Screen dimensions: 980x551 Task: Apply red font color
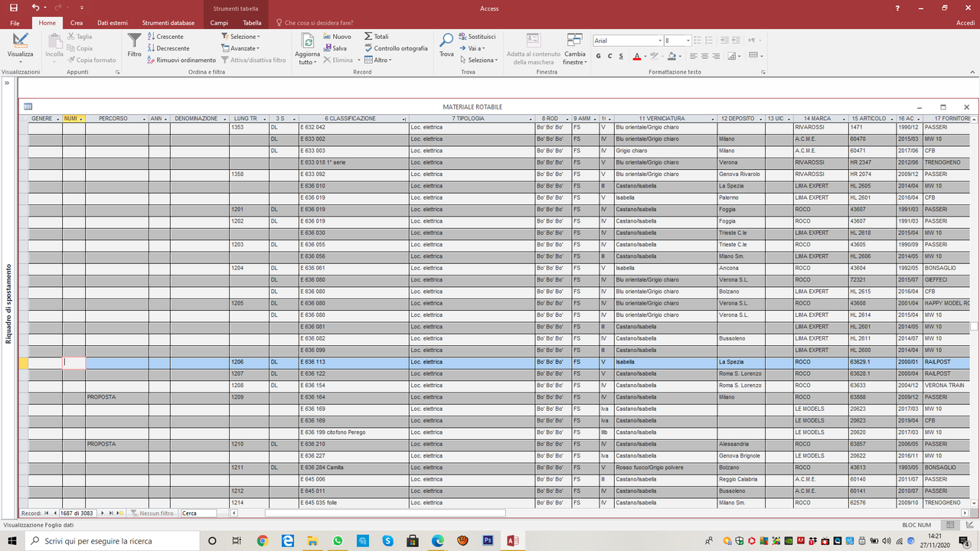pyautogui.click(x=636, y=56)
